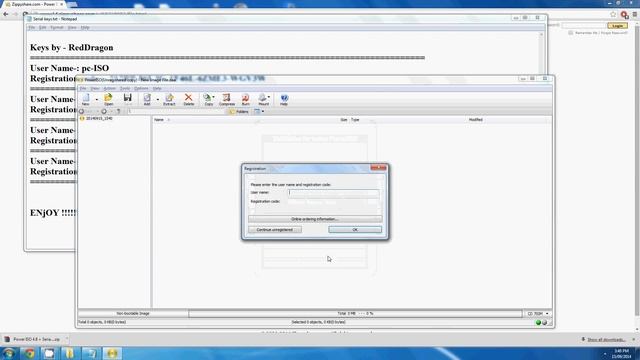Click the Add files toolbar icon
The width and height of the screenshot is (640, 360).
(147, 99)
